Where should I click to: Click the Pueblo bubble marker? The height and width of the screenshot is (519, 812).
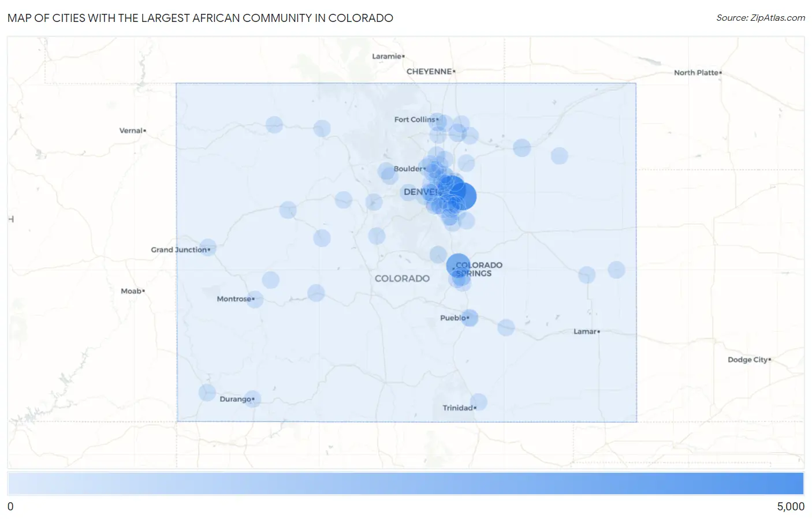470,318
